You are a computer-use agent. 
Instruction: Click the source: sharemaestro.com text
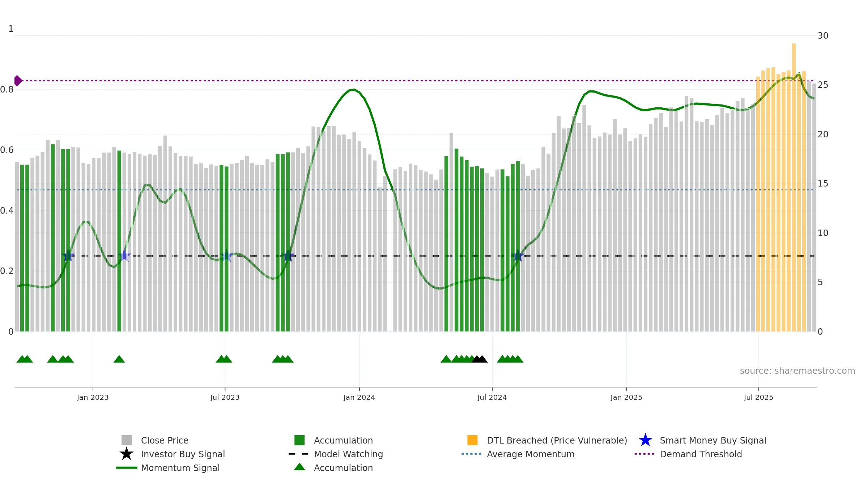point(797,371)
